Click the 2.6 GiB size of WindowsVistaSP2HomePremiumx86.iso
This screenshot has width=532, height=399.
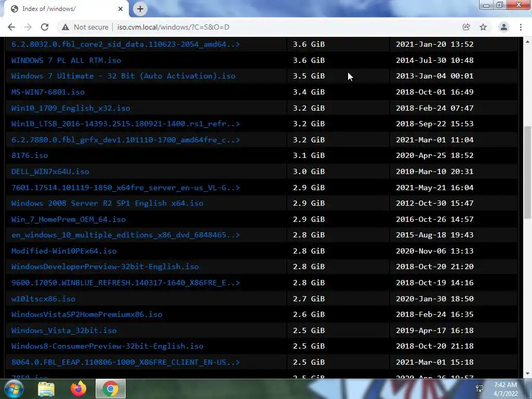(309, 314)
